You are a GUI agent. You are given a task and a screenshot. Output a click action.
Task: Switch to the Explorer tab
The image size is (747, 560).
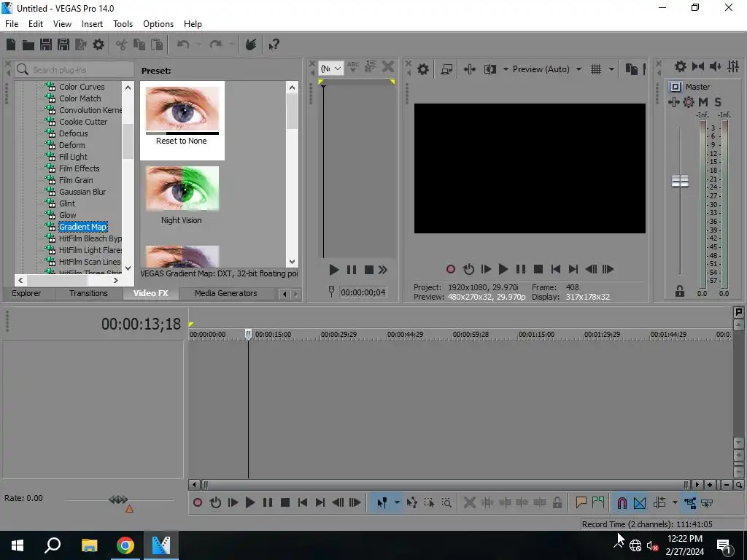click(26, 293)
